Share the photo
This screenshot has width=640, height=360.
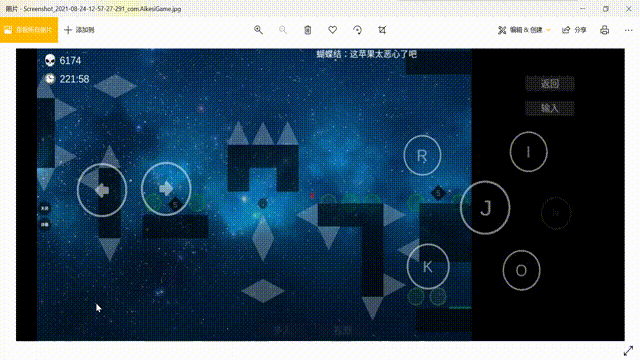pyautogui.click(x=574, y=30)
